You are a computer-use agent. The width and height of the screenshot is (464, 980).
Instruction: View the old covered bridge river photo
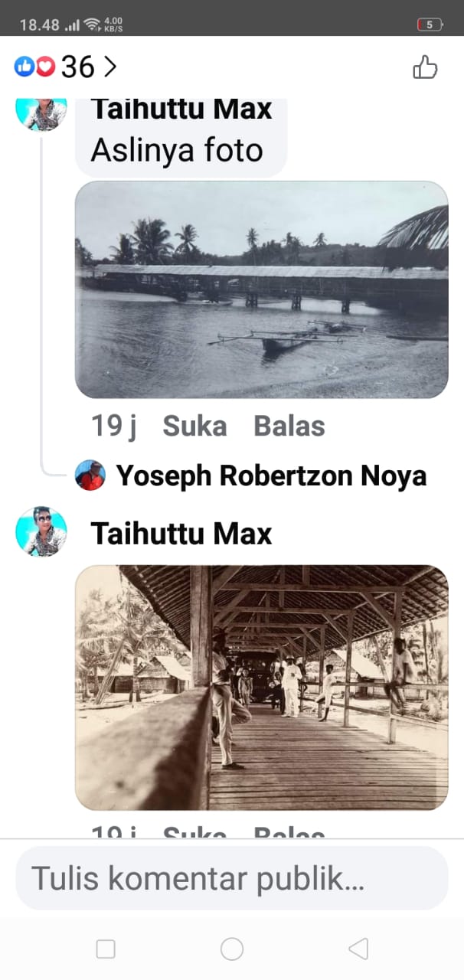(262, 289)
